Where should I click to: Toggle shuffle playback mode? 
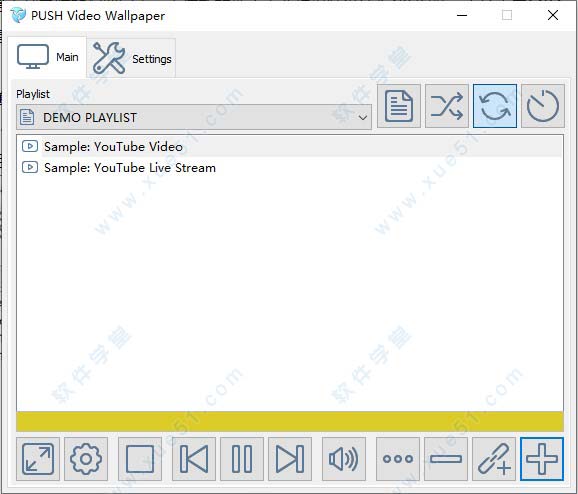click(447, 106)
